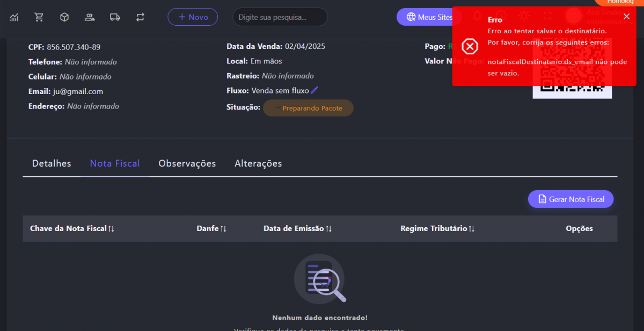This screenshot has height=331, width=644.
Task: Click the repeat arrows icon in navbar
Action: [140, 17]
